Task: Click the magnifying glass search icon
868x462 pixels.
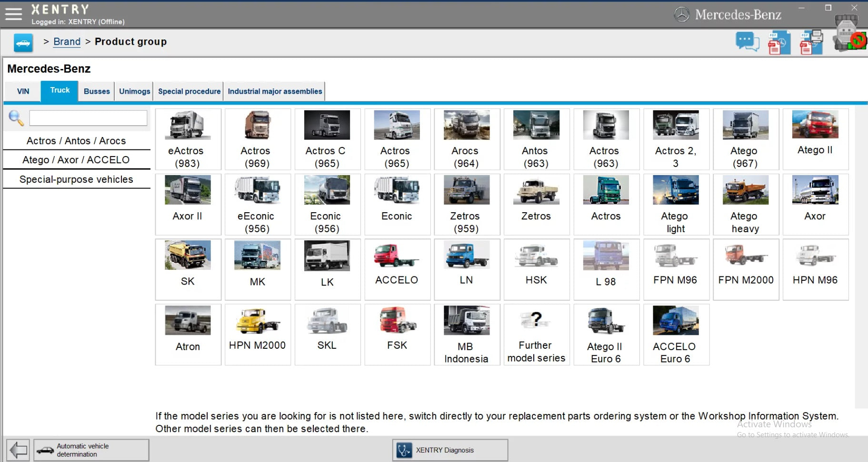Action: pyautogui.click(x=16, y=118)
